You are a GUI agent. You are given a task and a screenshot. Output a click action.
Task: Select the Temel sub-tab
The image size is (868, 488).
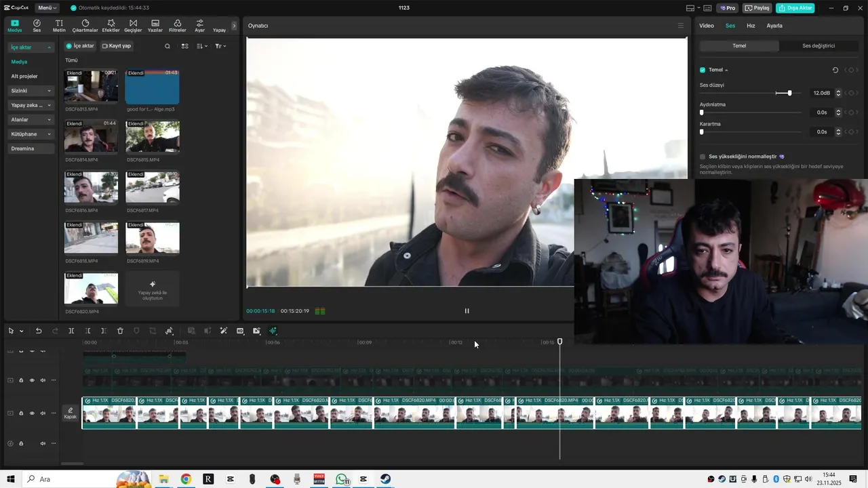point(739,46)
